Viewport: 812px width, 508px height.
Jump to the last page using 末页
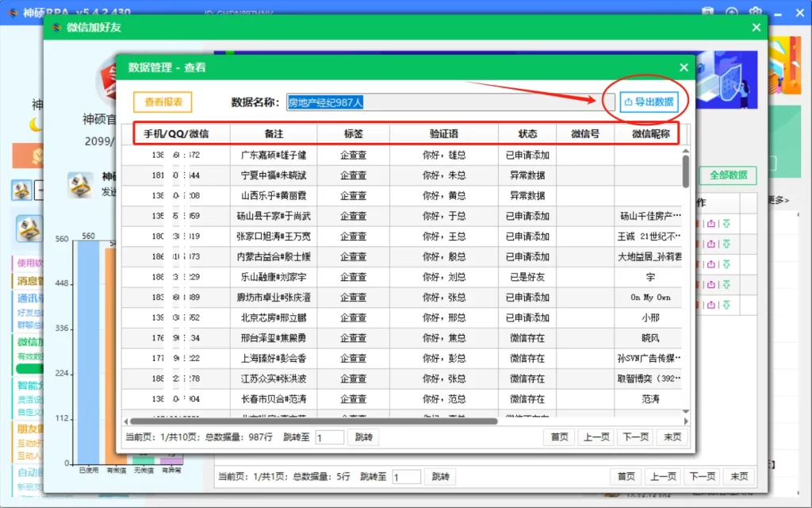[672, 437]
